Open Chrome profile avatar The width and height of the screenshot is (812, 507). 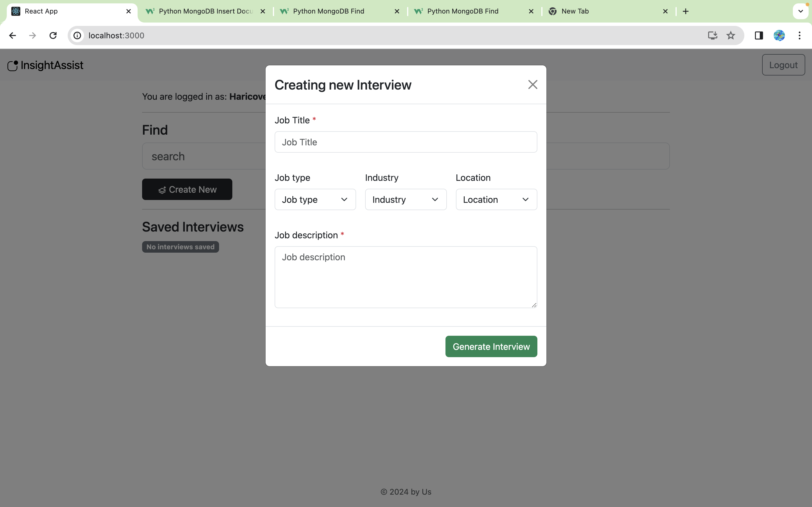click(x=779, y=35)
